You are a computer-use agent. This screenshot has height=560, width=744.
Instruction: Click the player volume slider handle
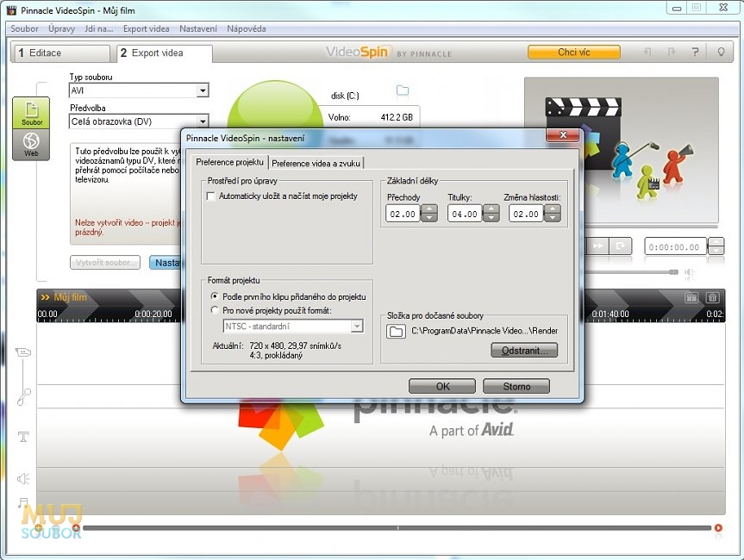[673, 272]
